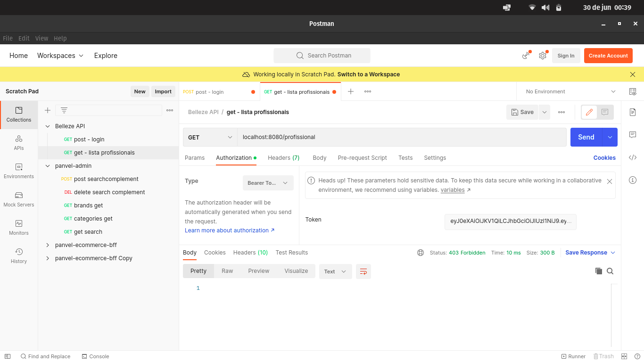This screenshot has width=644, height=362.
Task: Switch to the Tests tab
Action: [405, 158]
